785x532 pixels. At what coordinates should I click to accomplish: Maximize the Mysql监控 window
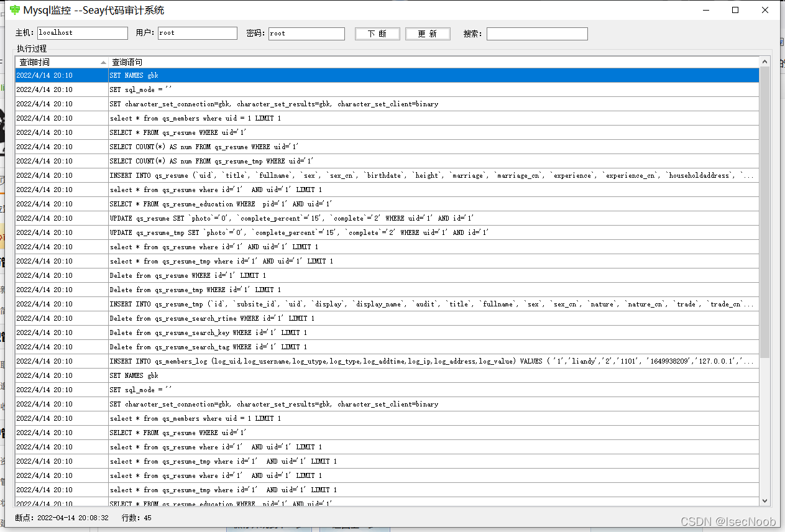tap(735, 10)
